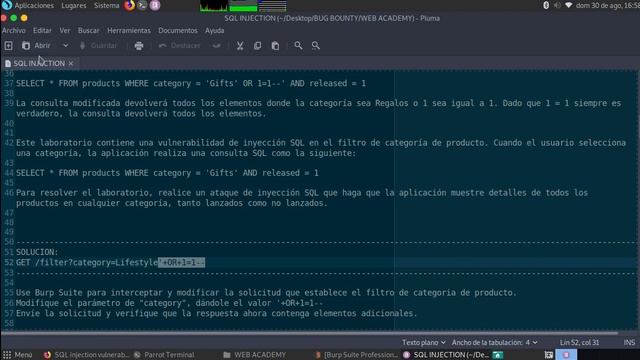Viewport: 640px width, 360px height.
Task: Open the CPU system monitor graph
Action: point(213,6)
